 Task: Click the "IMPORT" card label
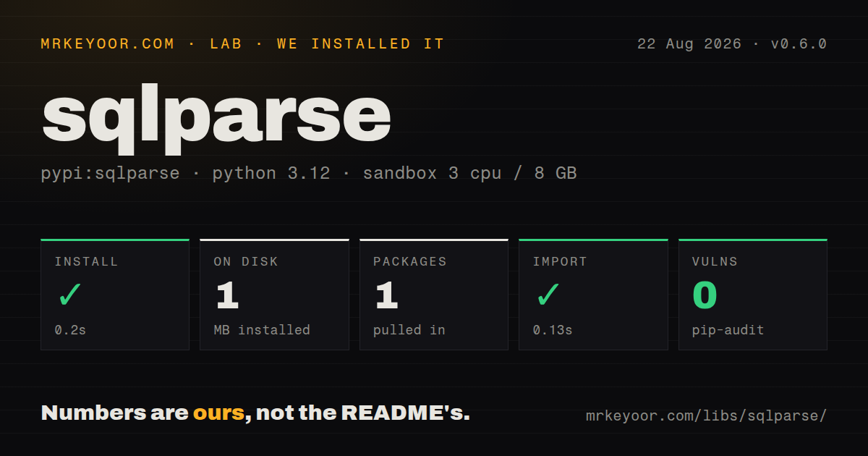pos(560,262)
